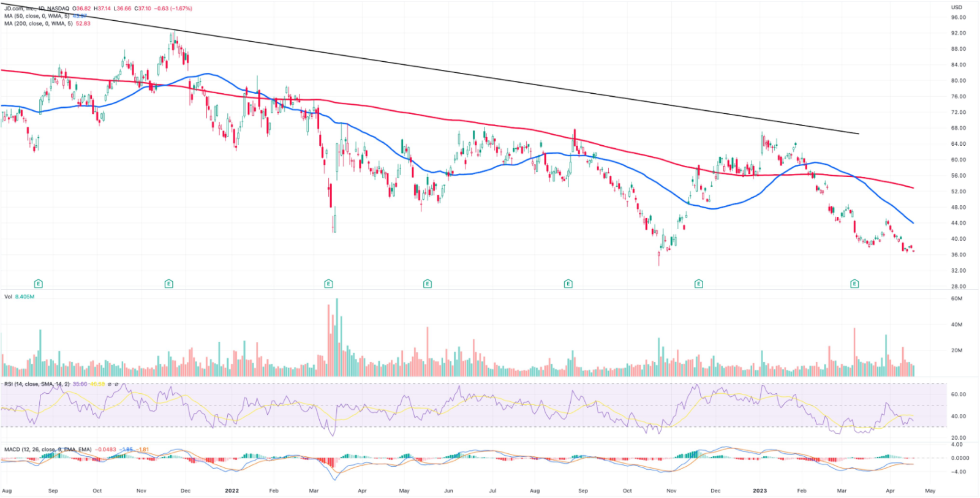Click the 20.00 RSI axis label
Screen dimensions: 980x498
coord(958,438)
